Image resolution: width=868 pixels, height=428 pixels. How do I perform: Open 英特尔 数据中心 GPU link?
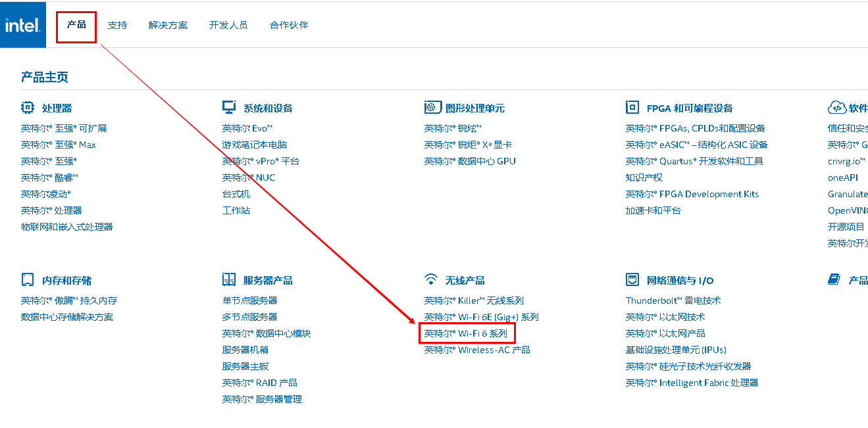pyautogui.click(x=471, y=161)
